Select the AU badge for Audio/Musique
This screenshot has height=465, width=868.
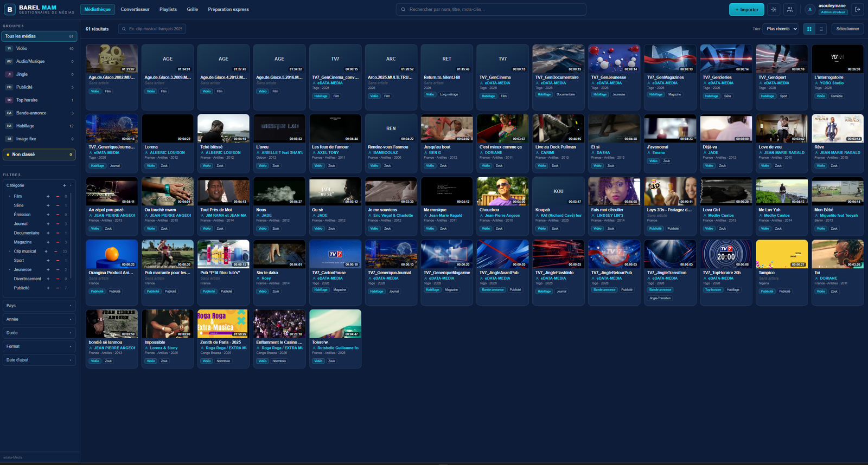click(9, 61)
